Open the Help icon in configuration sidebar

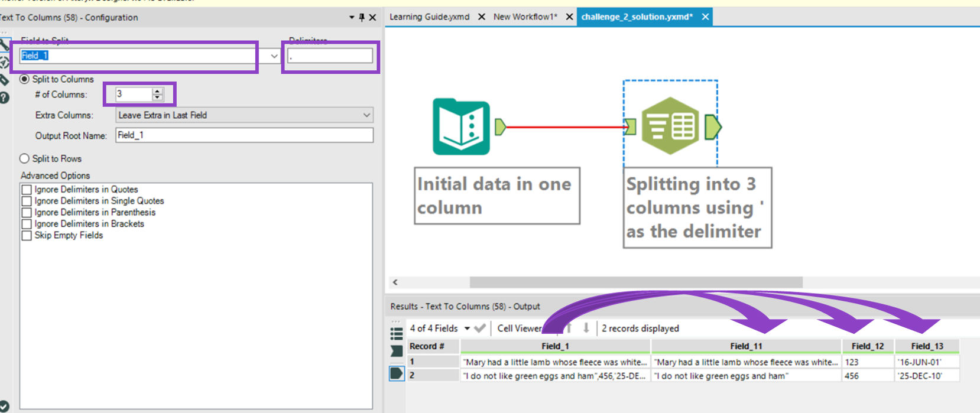(x=5, y=98)
